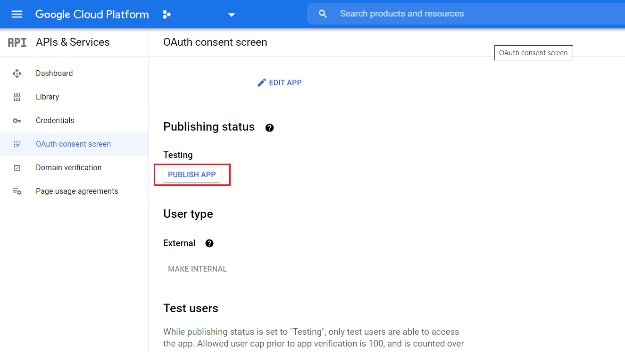
Task: Select the Credentials key icon
Action: [x=17, y=120]
